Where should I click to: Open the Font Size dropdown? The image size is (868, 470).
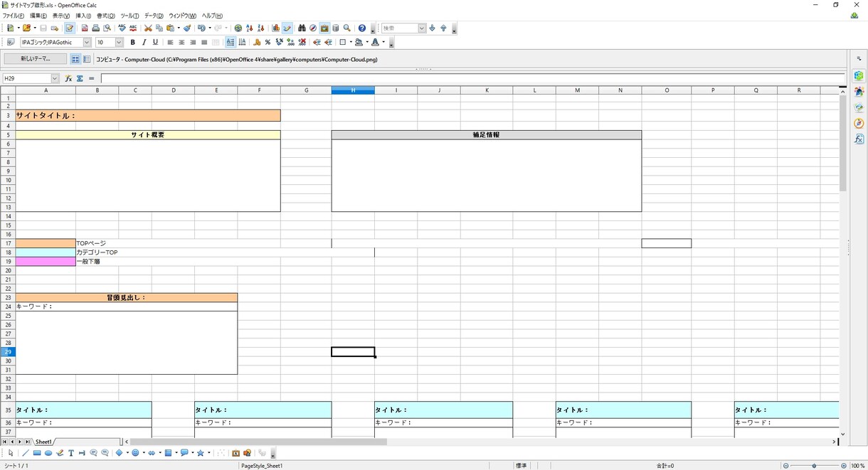tap(120, 42)
